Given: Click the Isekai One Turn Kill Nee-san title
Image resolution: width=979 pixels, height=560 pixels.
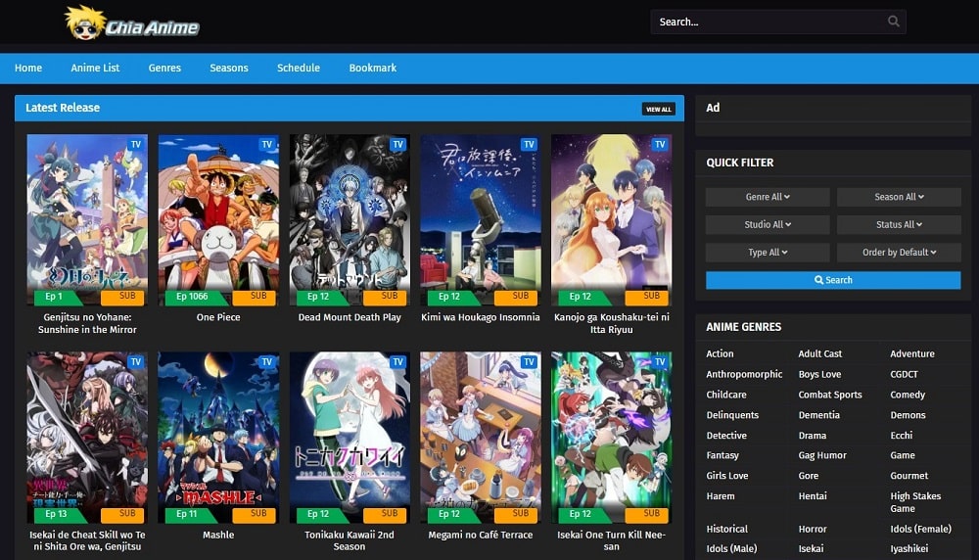Looking at the screenshot, I should tap(611, 540).
